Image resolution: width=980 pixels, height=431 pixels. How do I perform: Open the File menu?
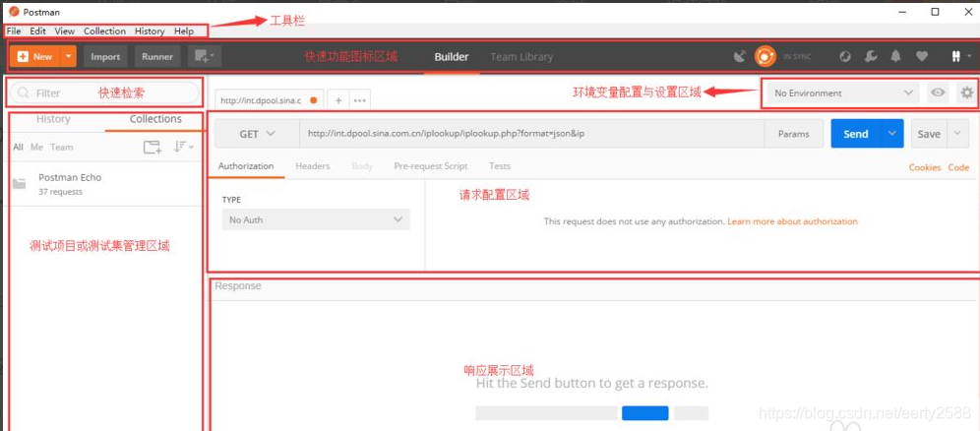(14, 31)
